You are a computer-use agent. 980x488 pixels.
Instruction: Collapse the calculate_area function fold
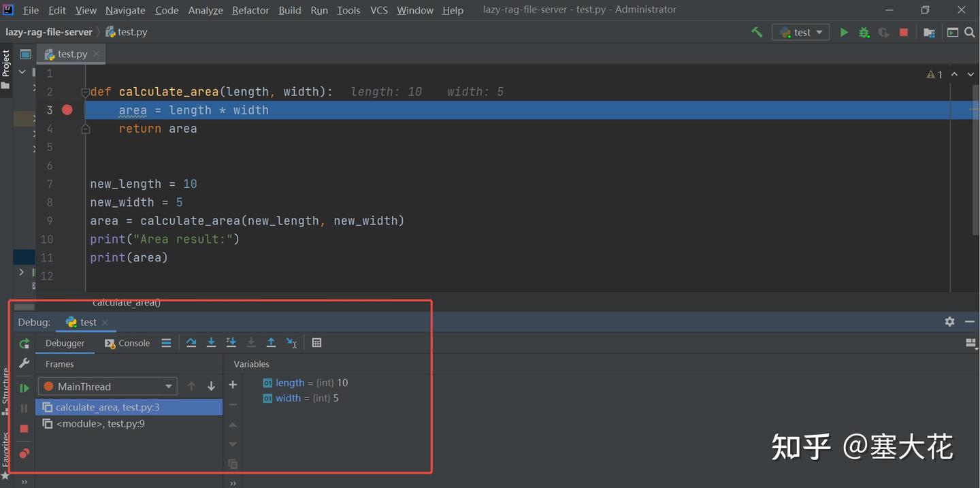86,91
